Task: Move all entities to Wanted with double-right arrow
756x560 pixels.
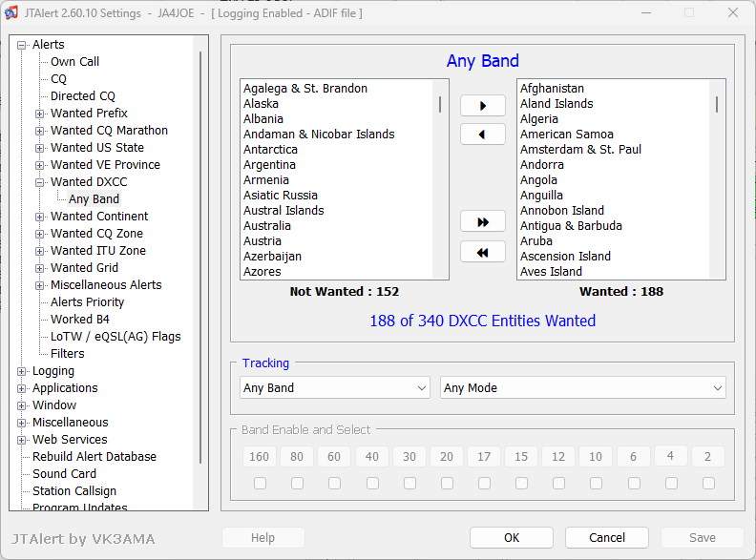Action: click(483, 221)
